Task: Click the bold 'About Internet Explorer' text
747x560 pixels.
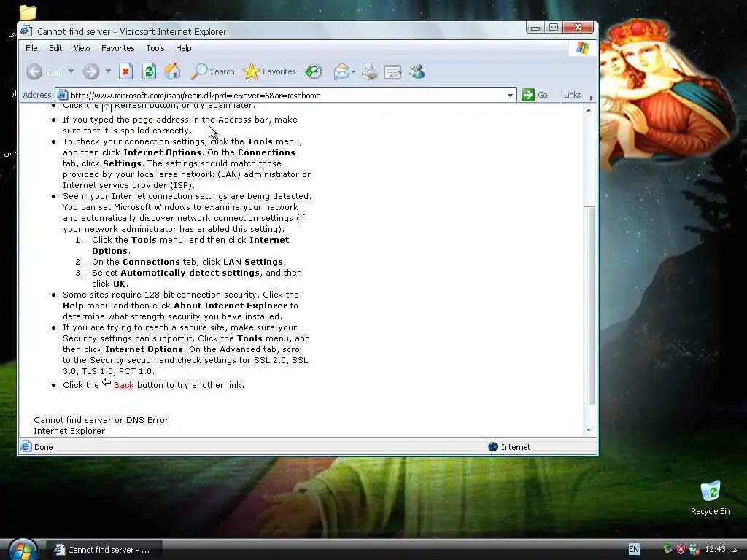Action: coord(231,306)
